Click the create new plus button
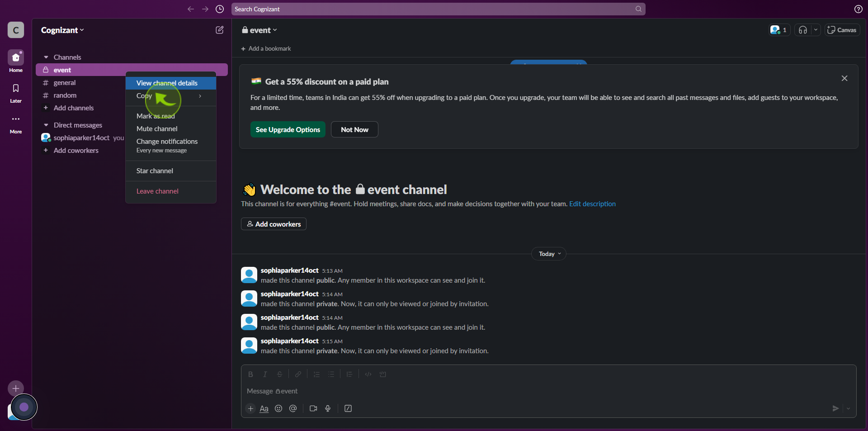The height and width of the screenshot is (431, 868). pos(16,388)
